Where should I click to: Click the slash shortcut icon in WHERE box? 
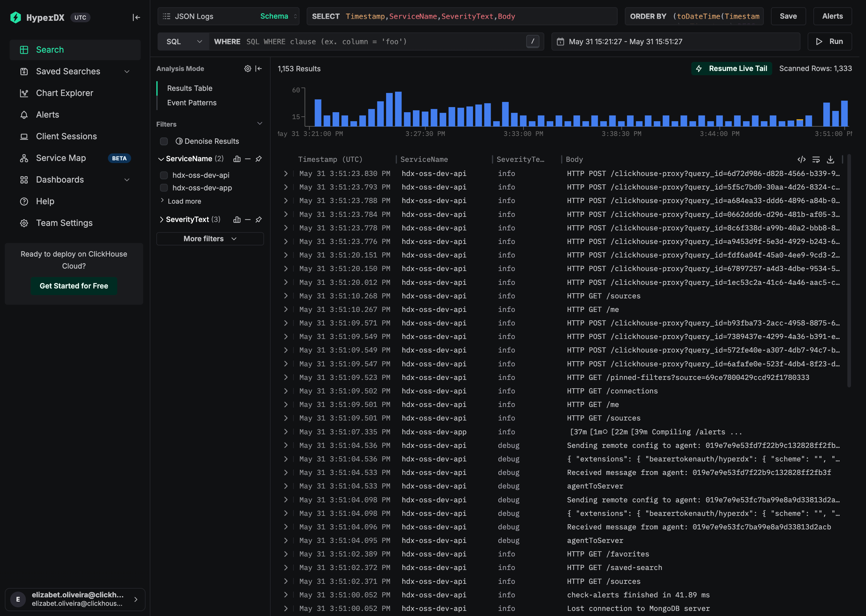[532, 41]
